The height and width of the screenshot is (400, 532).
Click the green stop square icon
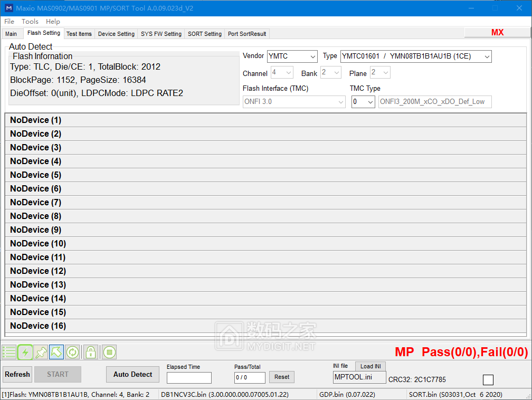point(109,352)
